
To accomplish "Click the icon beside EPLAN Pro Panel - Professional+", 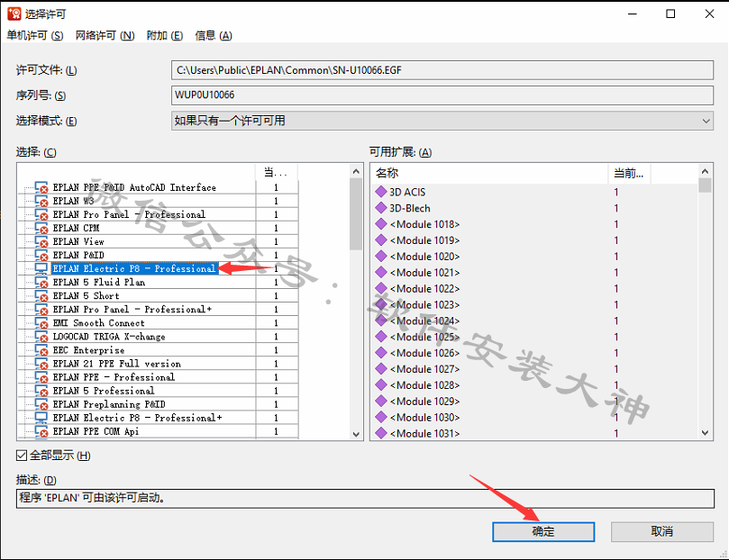I will [41, 309].
